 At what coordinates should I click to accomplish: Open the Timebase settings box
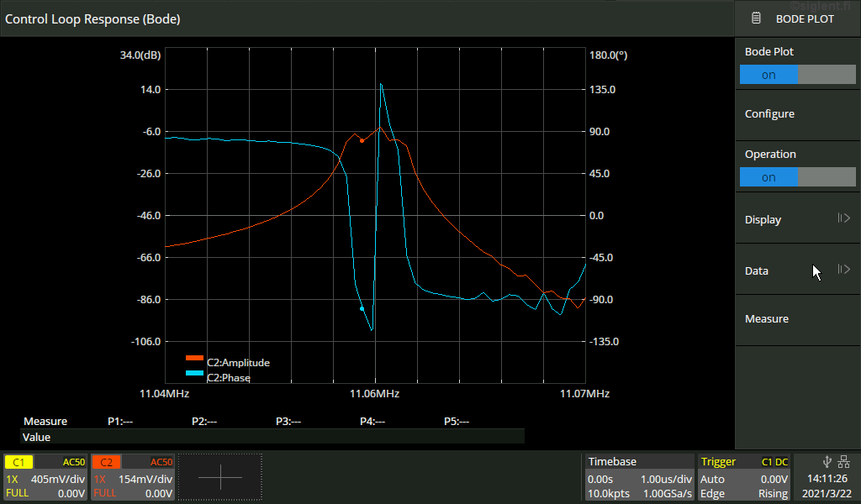(x=639, y=477)
